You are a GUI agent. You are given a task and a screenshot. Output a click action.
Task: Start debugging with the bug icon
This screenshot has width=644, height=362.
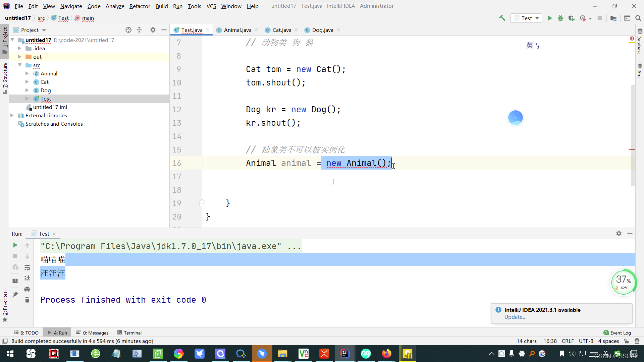click(x=560, y=18)
